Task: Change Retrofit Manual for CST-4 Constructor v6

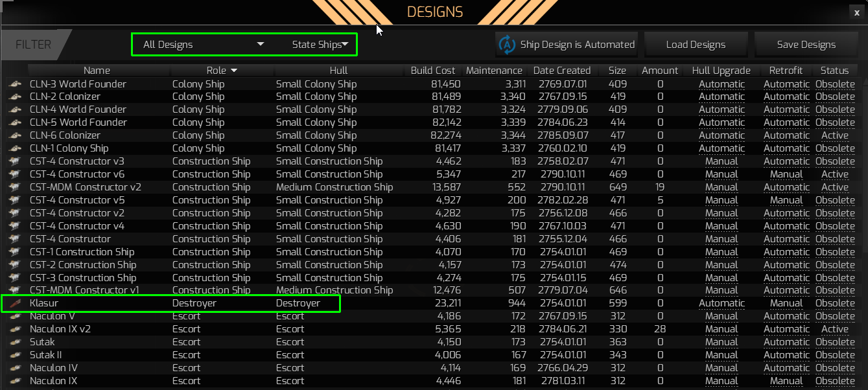Action: click(x=786, y=174)
